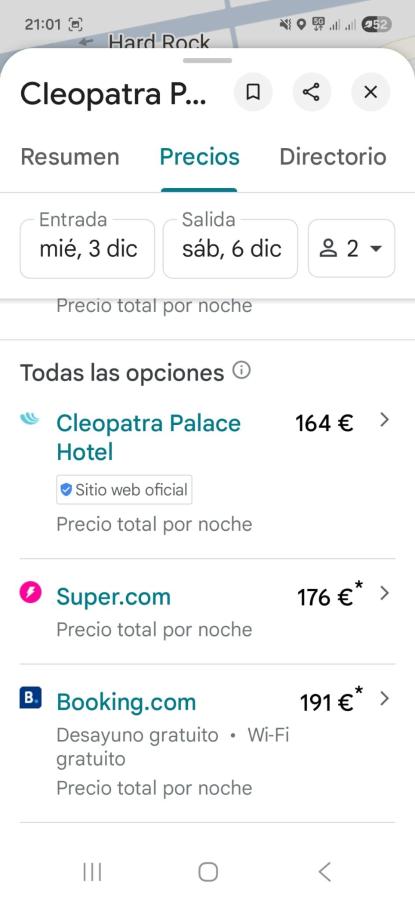Tap the Android back navigation icon
The width and height of the screenshot is (415, 900).
pos(324,872)
